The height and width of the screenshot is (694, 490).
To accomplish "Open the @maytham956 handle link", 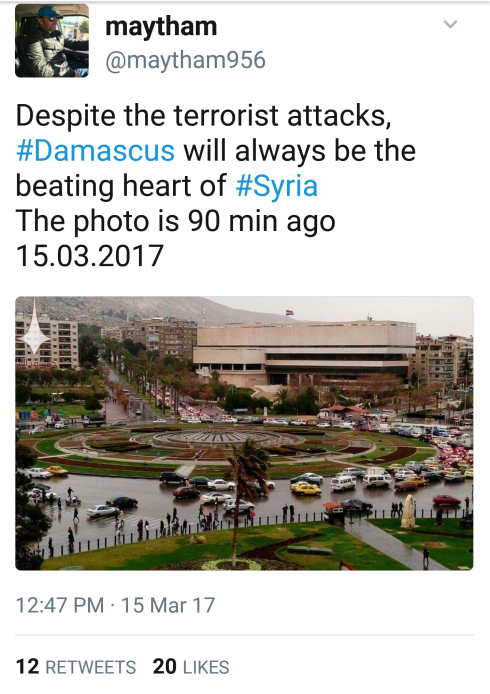I will pos(185,60).
